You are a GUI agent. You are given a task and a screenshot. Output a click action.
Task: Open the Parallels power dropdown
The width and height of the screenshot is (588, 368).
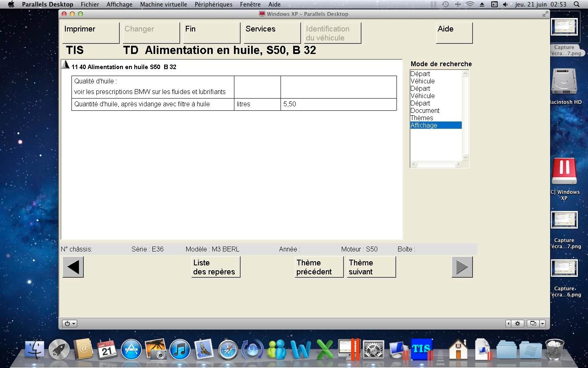[x=69, y=323]
